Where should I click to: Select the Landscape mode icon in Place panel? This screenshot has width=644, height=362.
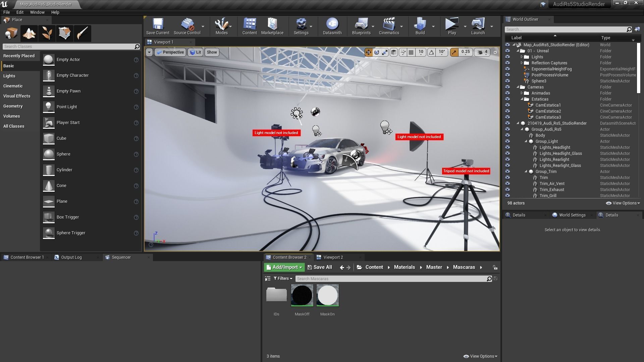(x=29, y=34)
